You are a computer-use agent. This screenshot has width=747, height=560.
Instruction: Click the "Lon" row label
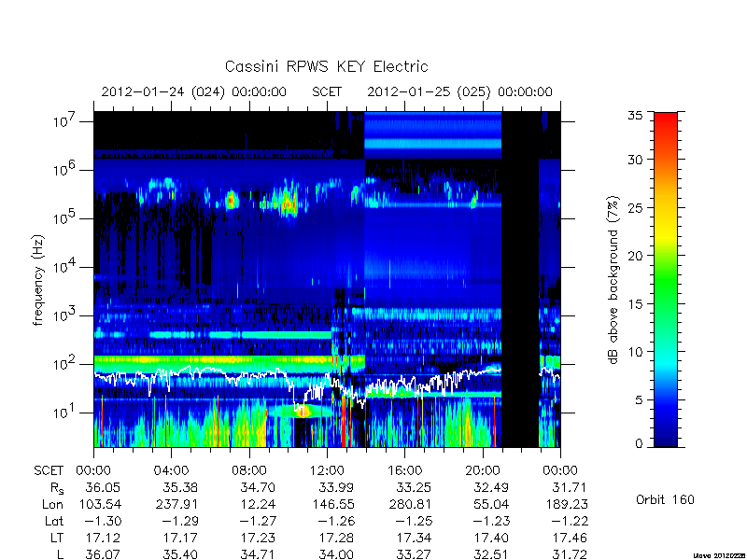pos(53,504)
